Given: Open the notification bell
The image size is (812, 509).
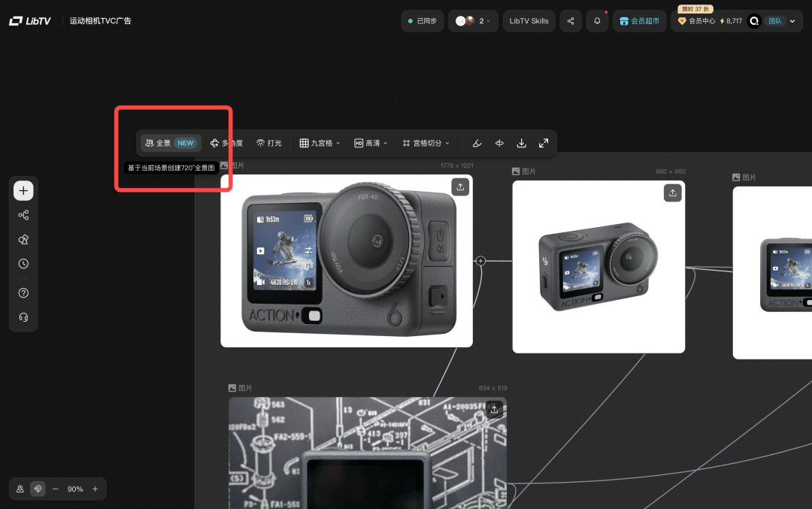Looking at the screenshot, I should point(597,21).
